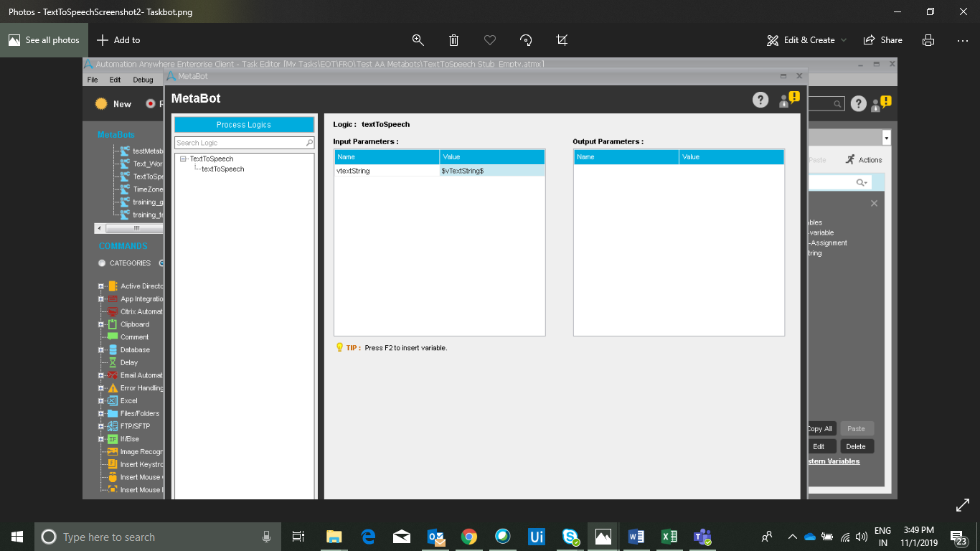Image resolution: width=980 pixels, height=551 pixels.
Task: Add photo to favorites with heart icon
Action: coord(490,40)
